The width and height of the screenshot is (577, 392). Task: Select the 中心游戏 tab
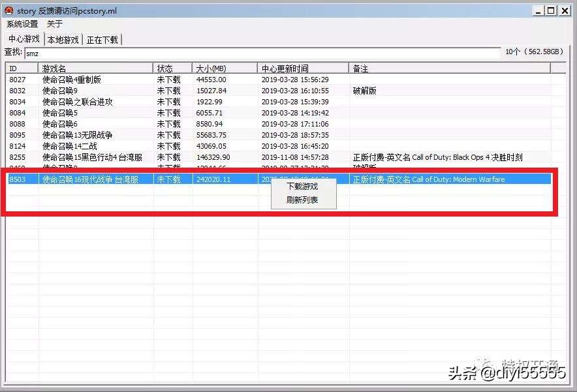point(23,38)
